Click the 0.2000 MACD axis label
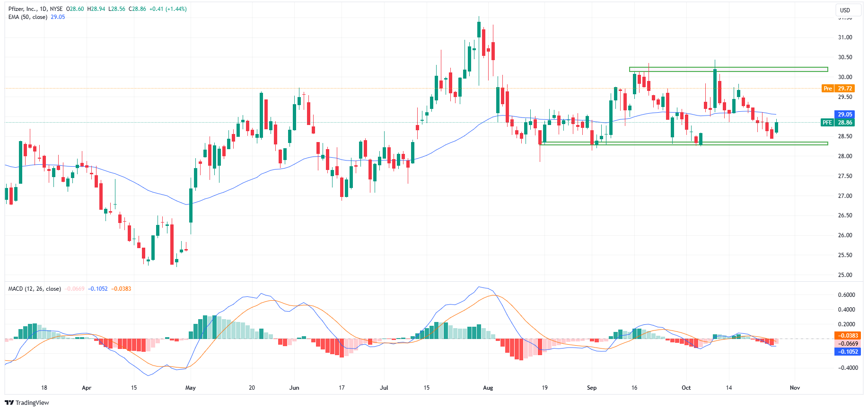Screen dimensions: 868x411 click(x=846, y=324)
